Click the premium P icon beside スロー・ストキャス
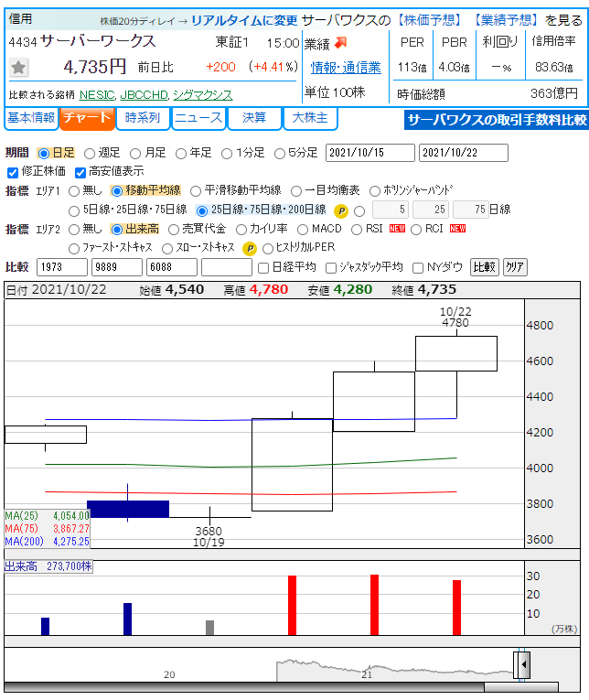This screenshot has width=589, height=700. tap(250, 248)
